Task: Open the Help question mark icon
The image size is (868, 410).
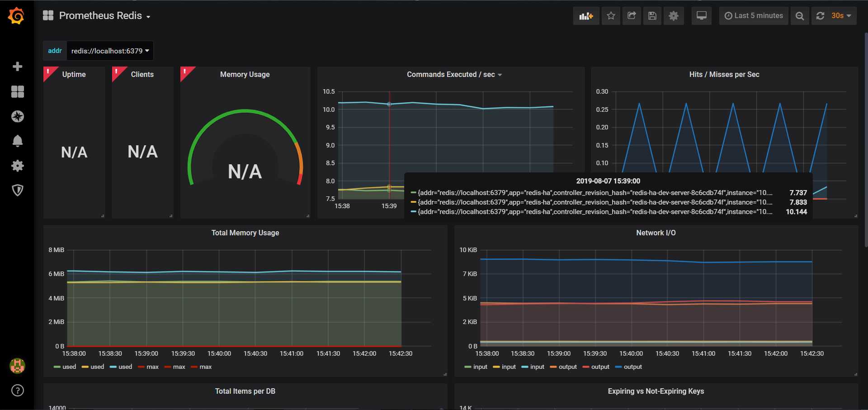Action: (18, 391)
